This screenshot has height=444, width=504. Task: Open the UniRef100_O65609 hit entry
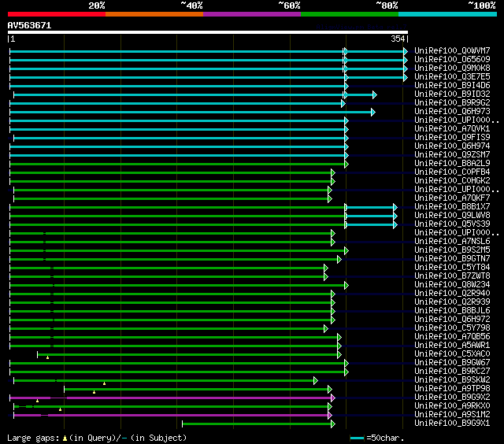[x=452, y=60]
